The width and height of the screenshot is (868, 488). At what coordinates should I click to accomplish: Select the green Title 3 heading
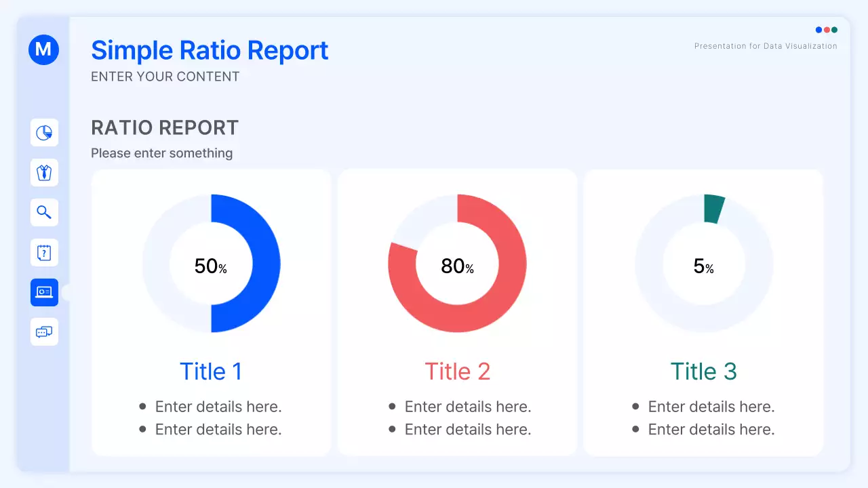tap(703, 371)
